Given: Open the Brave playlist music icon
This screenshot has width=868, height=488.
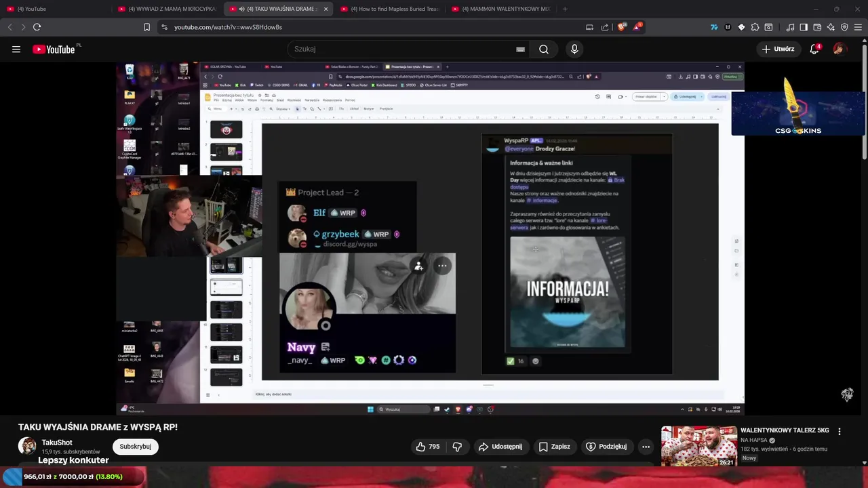Looking at the screenshot, I should 790,27.
